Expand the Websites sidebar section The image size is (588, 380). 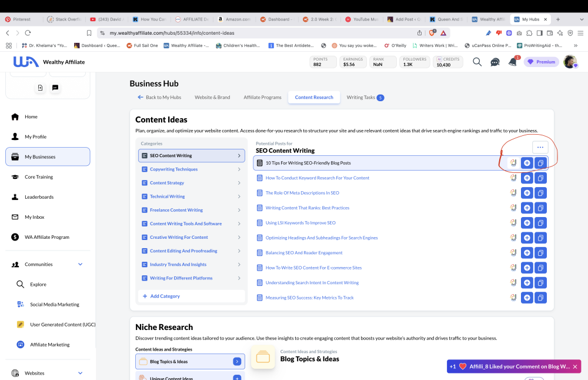(80, 374)
